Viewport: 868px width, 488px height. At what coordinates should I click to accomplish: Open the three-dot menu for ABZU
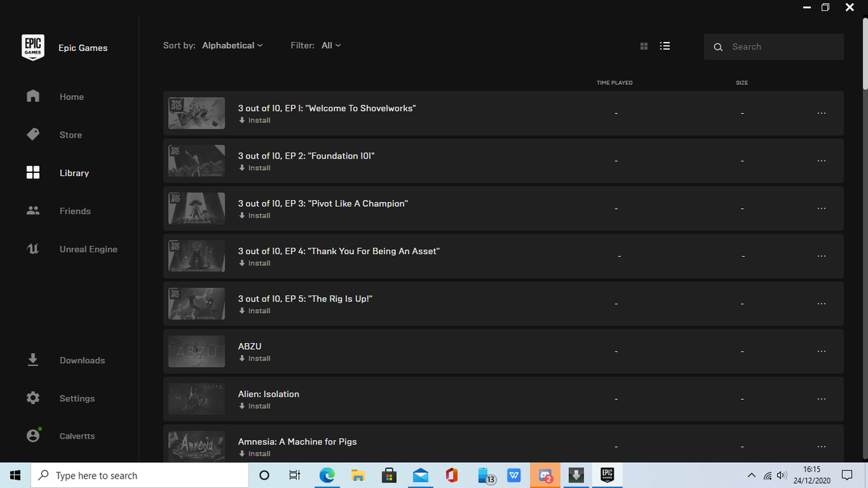pos(821,351)
